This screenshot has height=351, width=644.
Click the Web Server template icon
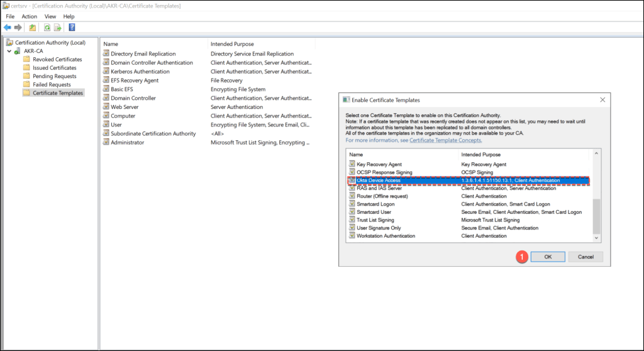pyautogui.click(x=106, y=107)
